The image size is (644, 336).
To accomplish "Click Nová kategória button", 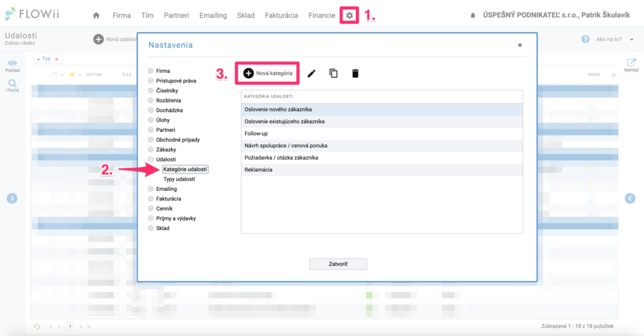I will 267,73.
